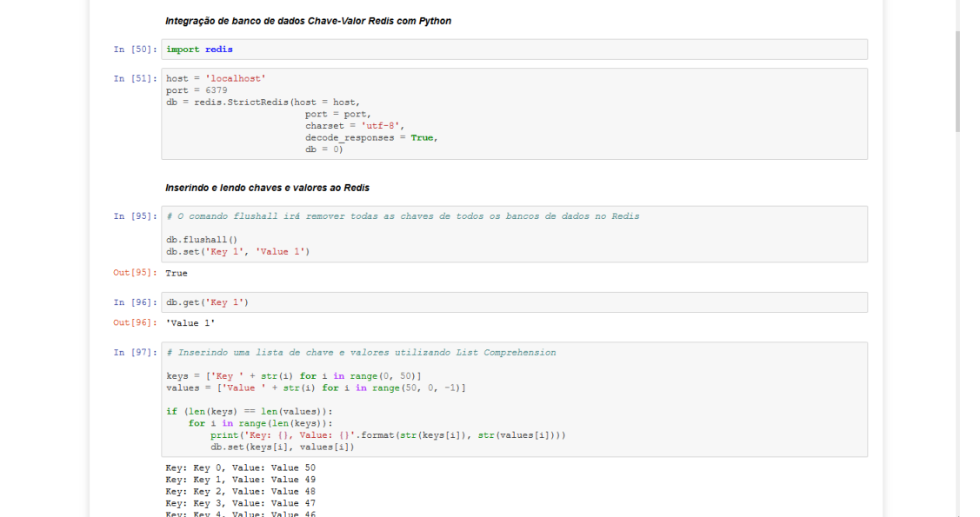
Task: Click the 'True' output of cell 95
Action: click(177, 274)
